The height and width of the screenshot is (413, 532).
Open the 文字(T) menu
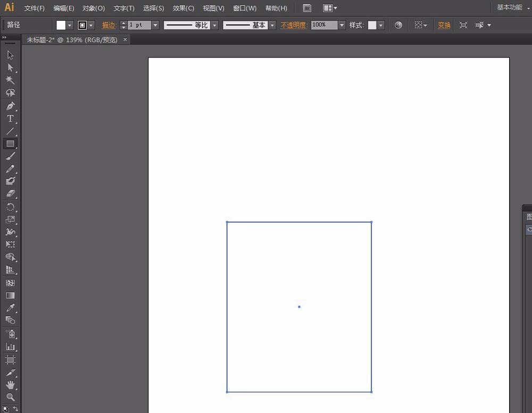tap(124, 8)
